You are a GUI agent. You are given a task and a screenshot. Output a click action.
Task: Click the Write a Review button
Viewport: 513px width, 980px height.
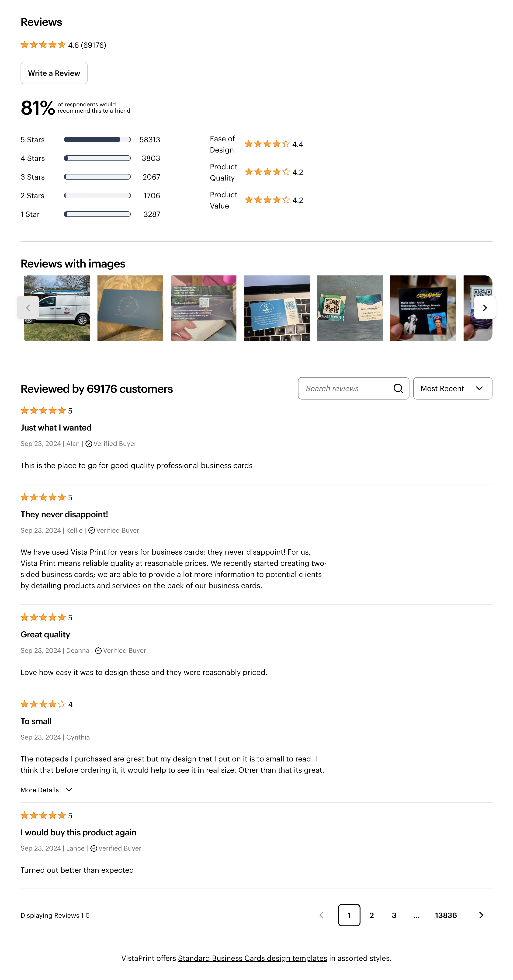[54, 73]
